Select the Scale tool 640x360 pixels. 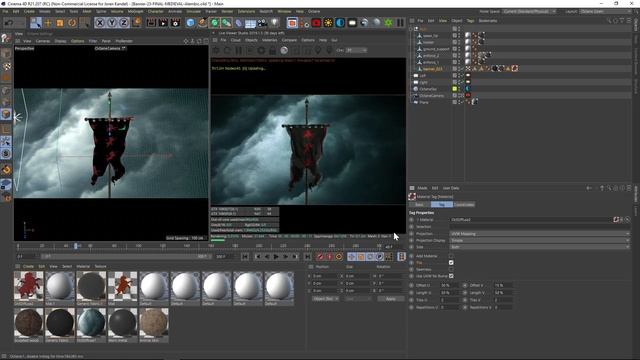(60, 23)
